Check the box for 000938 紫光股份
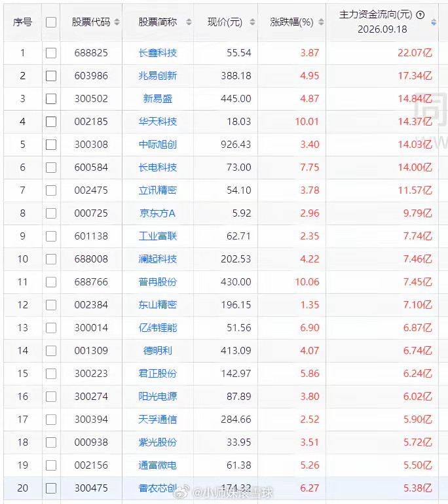Screen dimensions: 448x504 51,442
